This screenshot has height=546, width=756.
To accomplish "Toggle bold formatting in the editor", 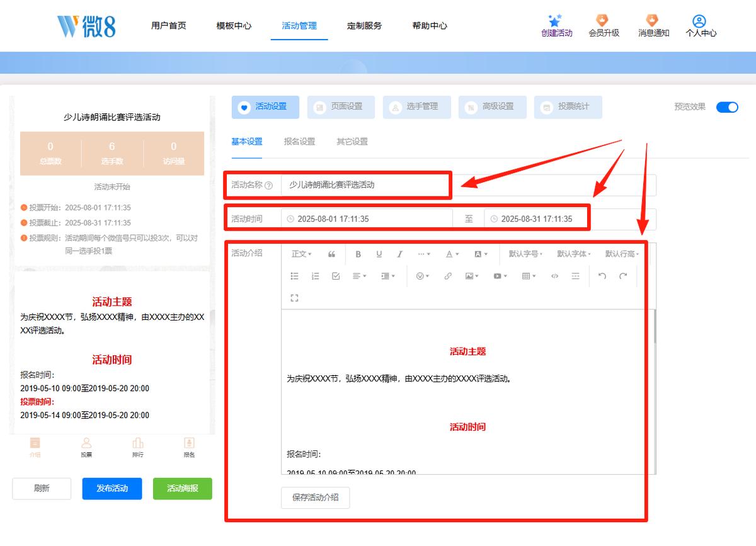I will tap(358, 254).
